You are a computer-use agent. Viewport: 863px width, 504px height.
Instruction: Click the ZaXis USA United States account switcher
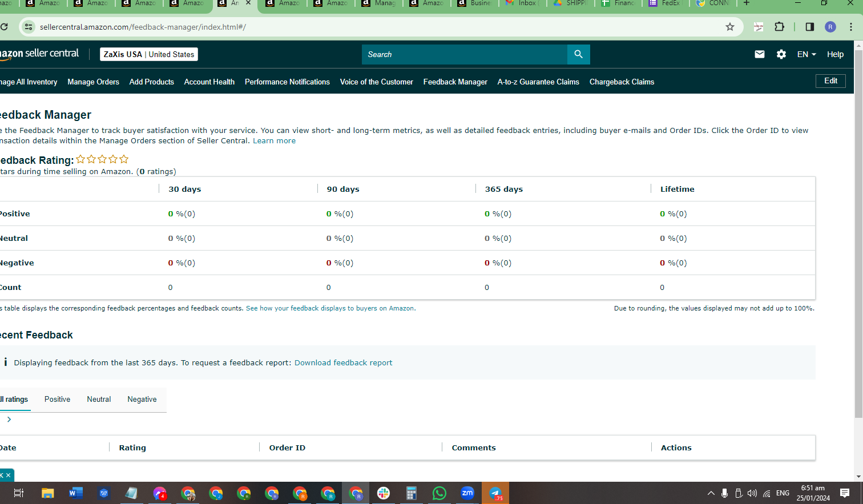point(149,54)
